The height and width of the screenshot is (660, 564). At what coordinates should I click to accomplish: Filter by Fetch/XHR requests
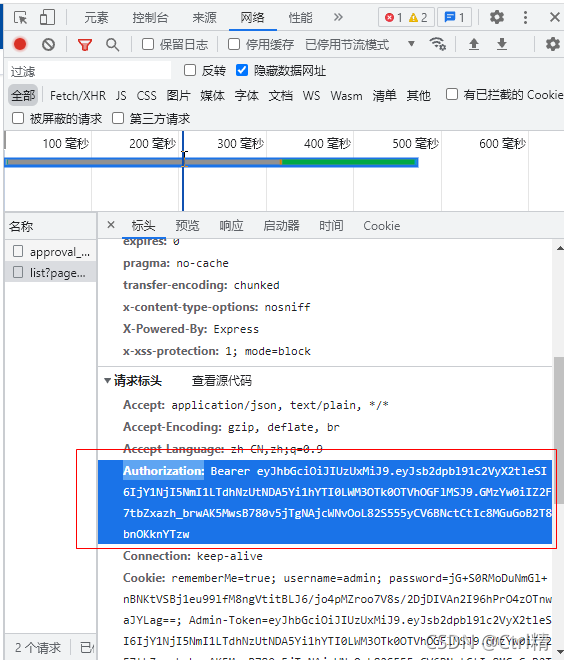[78, 96]
